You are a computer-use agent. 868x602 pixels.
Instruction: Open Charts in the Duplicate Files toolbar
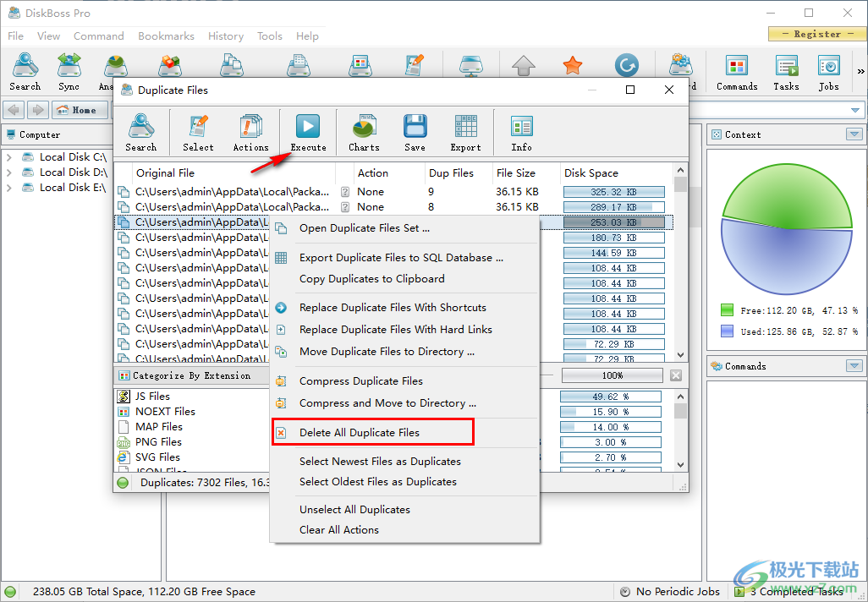[x=364, y=132]
